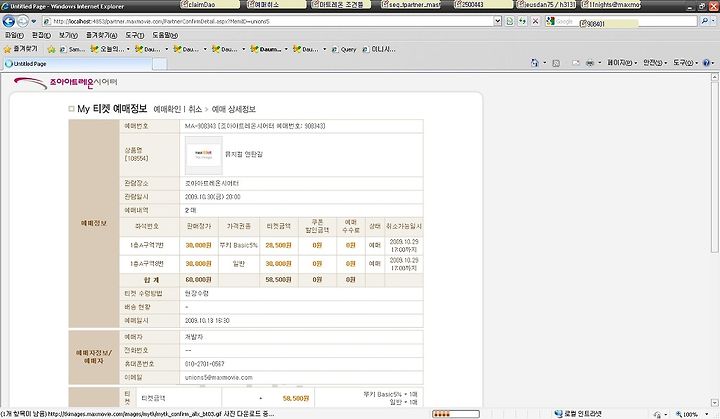Open the Sam... favorites bar shortcut
720x419 pixels.
tap(73, 49)
